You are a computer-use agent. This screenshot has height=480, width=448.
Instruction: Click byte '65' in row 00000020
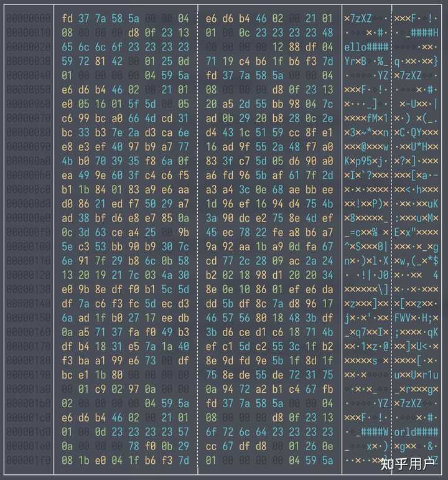pyautogui.click(x=67, y=47)
